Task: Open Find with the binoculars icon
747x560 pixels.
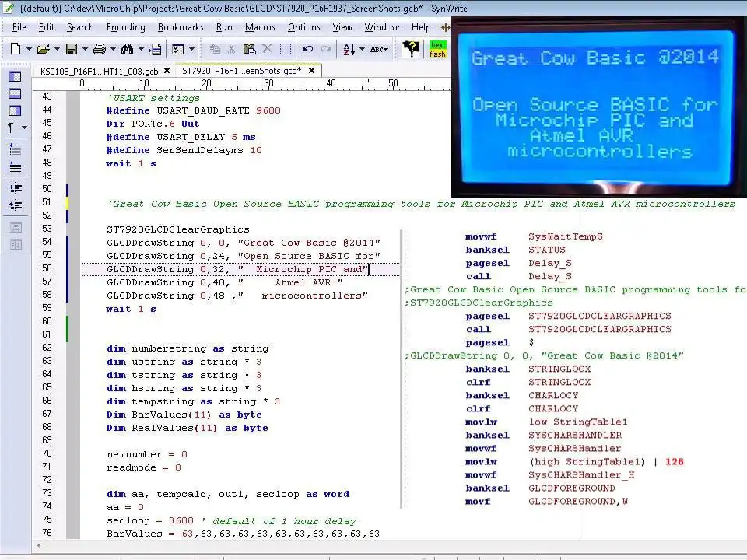Action: point(127,48)
